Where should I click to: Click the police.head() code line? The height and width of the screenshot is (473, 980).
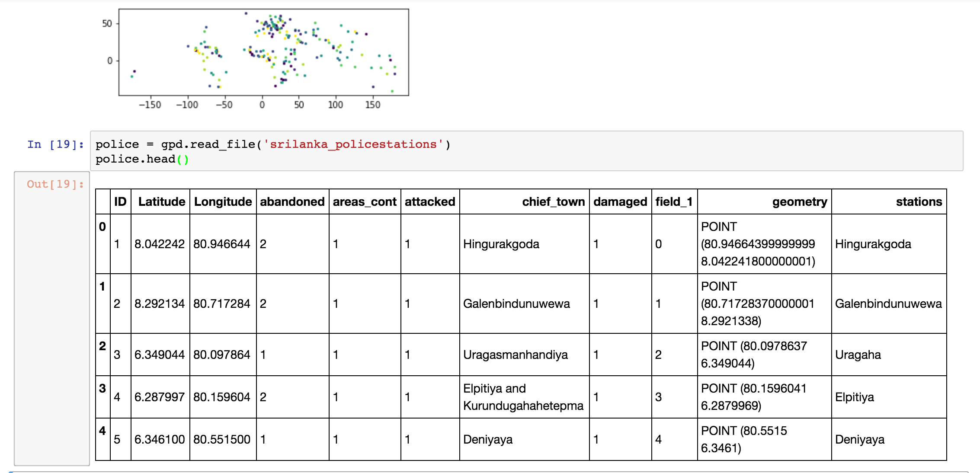142,159
